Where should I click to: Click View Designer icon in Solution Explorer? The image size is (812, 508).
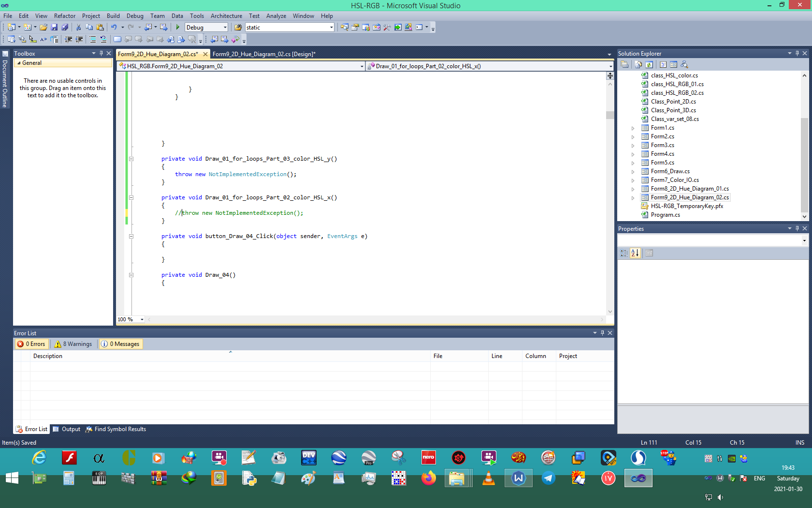coord(674,64)
